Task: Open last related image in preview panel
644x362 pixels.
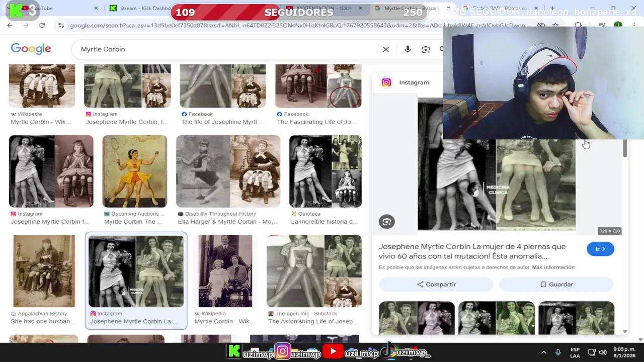Action: [576, 318]
